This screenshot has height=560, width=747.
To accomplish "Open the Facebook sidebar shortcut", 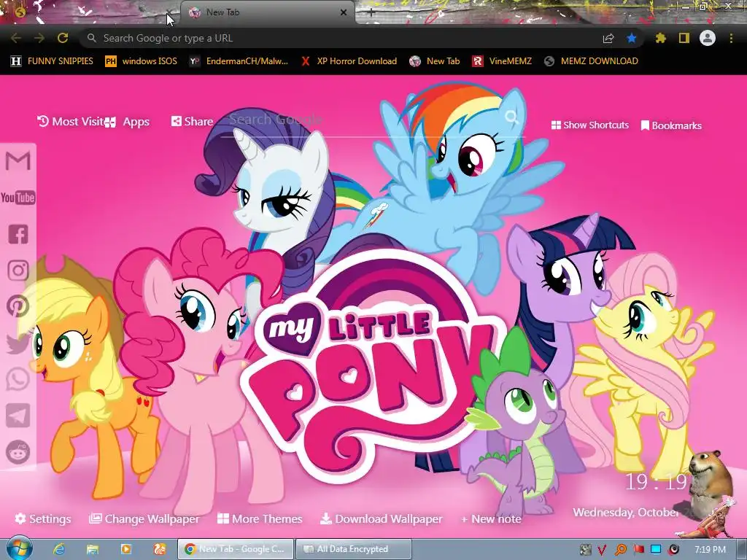I will tap(18, 234).
